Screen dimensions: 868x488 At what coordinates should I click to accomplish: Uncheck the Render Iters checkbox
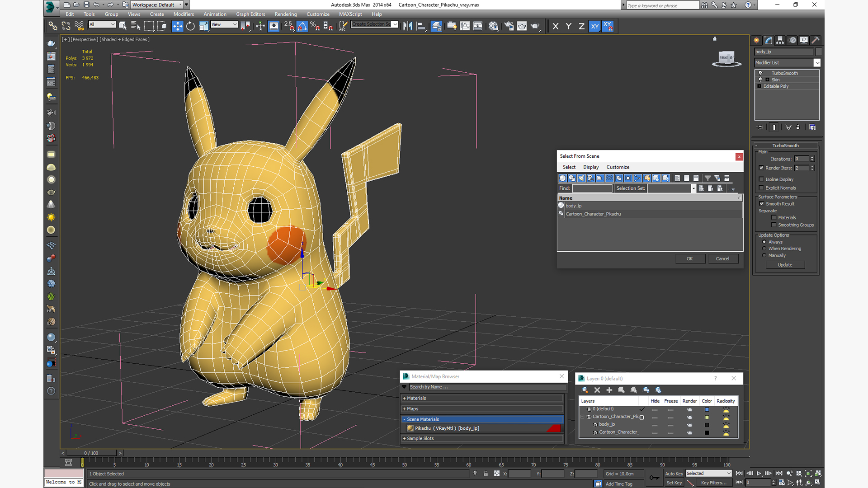coord(761,168)
